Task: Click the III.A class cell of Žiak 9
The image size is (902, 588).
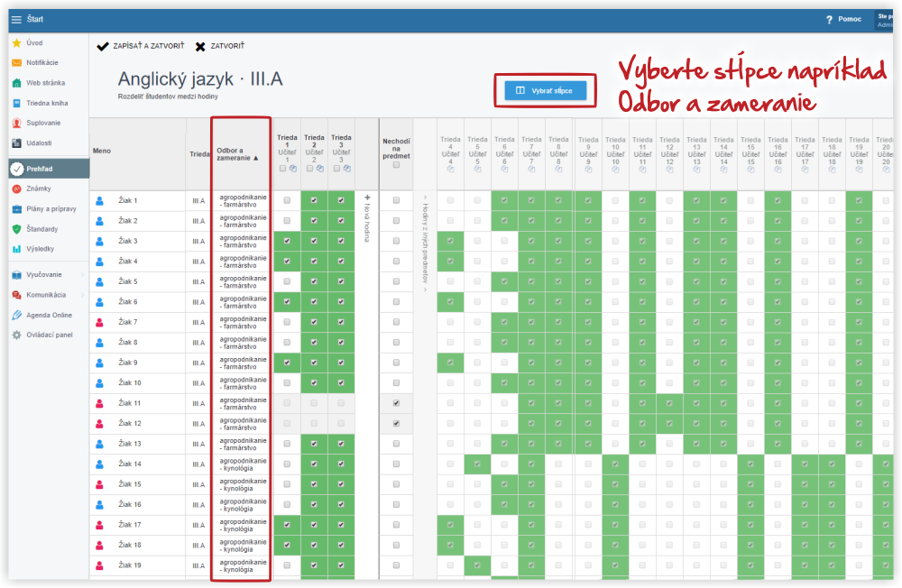Action: pos(198,363)
